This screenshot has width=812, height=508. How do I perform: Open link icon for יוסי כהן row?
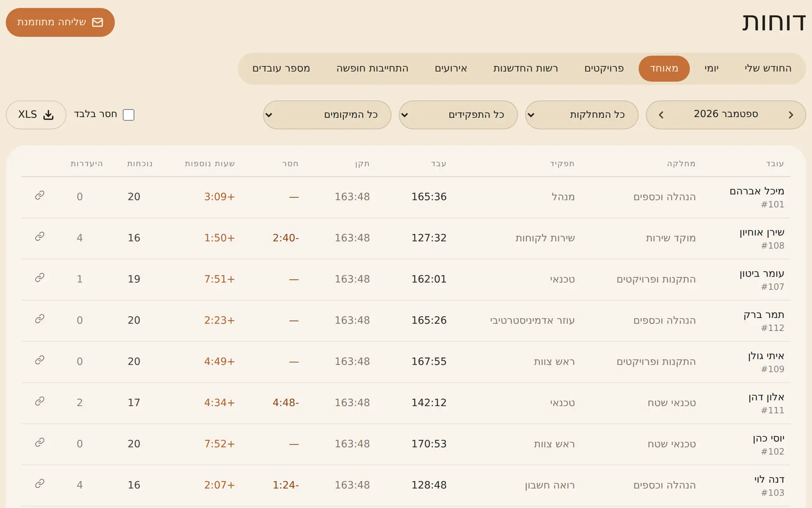click(x=40, y=443)
